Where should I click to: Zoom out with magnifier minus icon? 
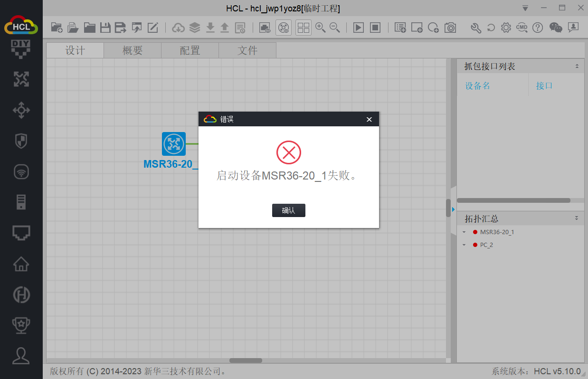point(335,28)
